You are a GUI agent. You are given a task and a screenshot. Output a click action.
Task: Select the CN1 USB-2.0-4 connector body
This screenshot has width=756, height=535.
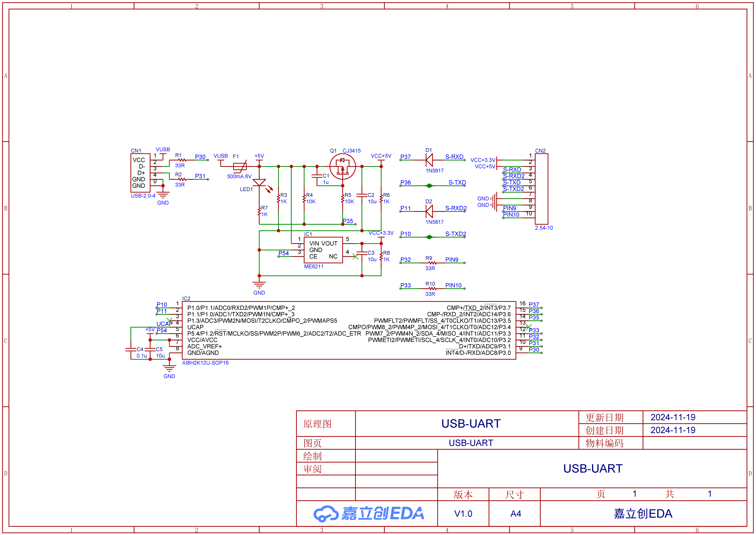(x=141, y=173)
